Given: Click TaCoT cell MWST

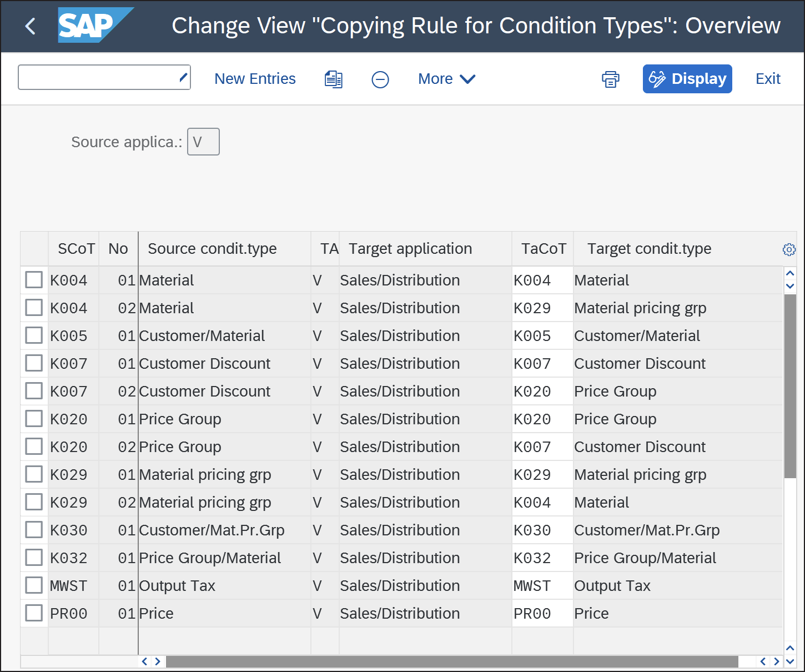Looking at the screenshot, I should (542, 585).
